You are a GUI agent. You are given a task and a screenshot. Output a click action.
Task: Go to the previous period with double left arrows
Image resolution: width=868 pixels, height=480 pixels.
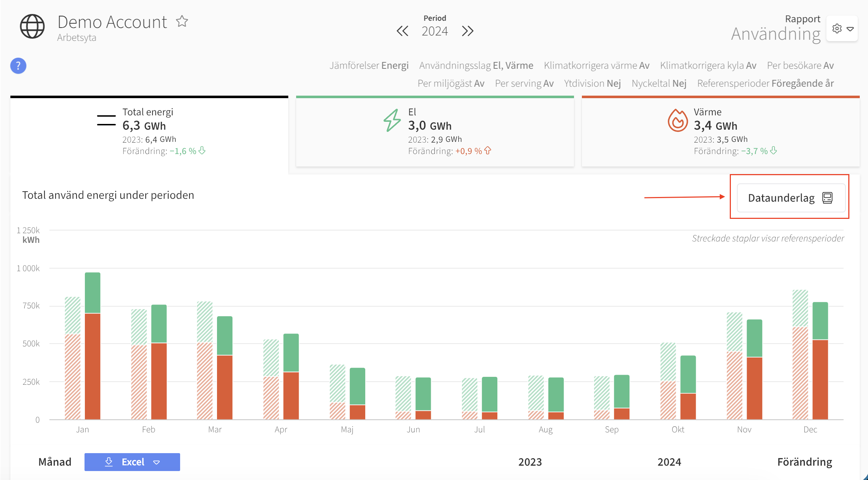tap(402, 31)
